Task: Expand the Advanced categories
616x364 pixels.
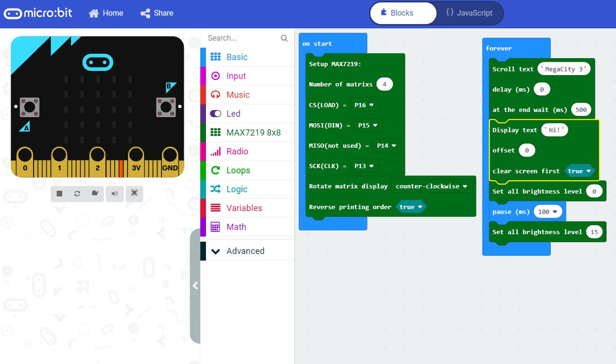Action: point(247,251)
